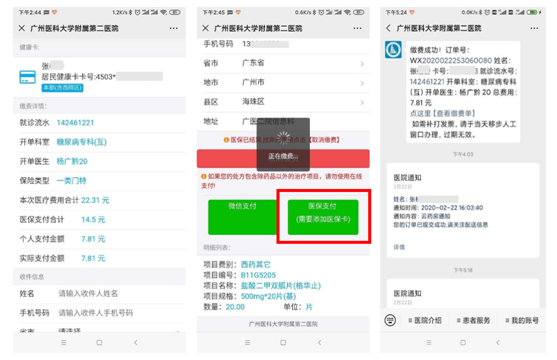
Task: Open more options on the middle phone
Action: pos(357,28)
